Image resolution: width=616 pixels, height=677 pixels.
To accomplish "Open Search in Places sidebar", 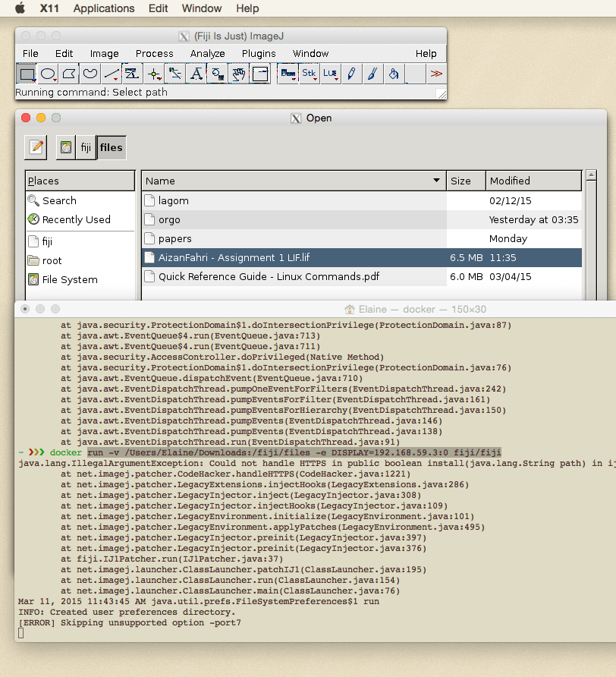I will [x=80, y=201].
